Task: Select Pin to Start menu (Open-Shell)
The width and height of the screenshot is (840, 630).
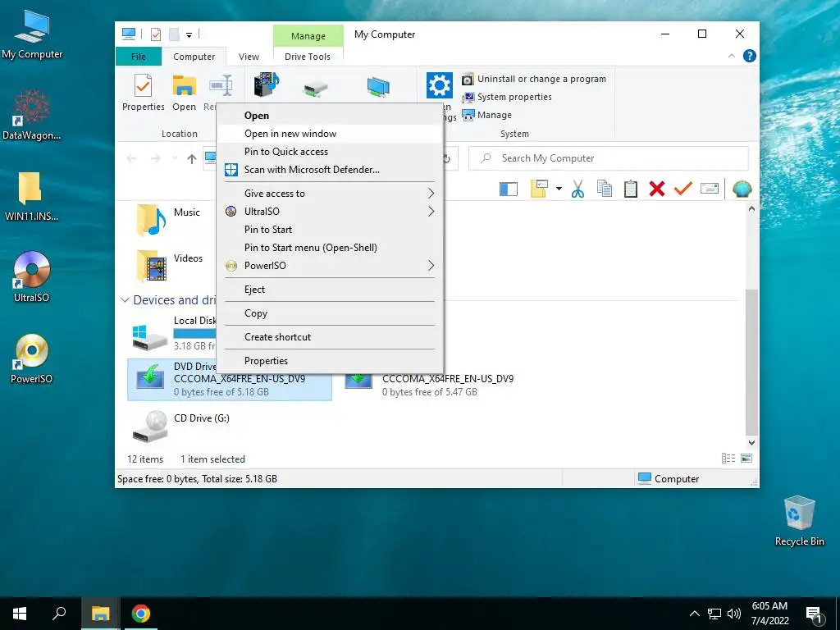Action: pyautogui.click(x=330, y=248)
